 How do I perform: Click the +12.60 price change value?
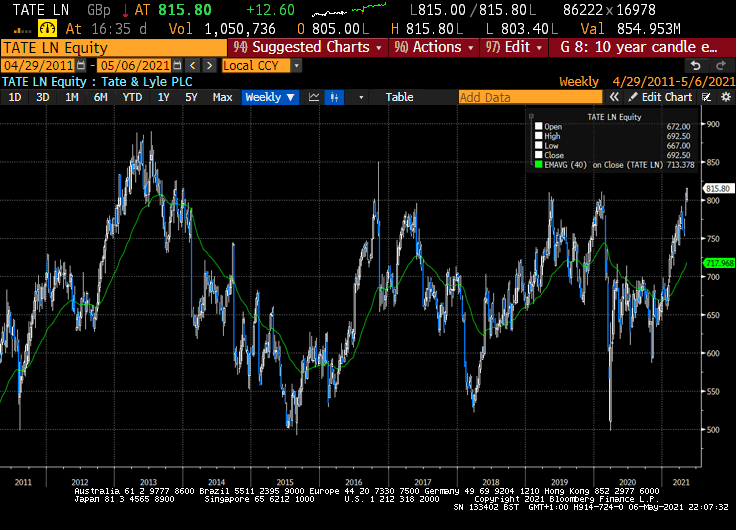pos(270,9)
